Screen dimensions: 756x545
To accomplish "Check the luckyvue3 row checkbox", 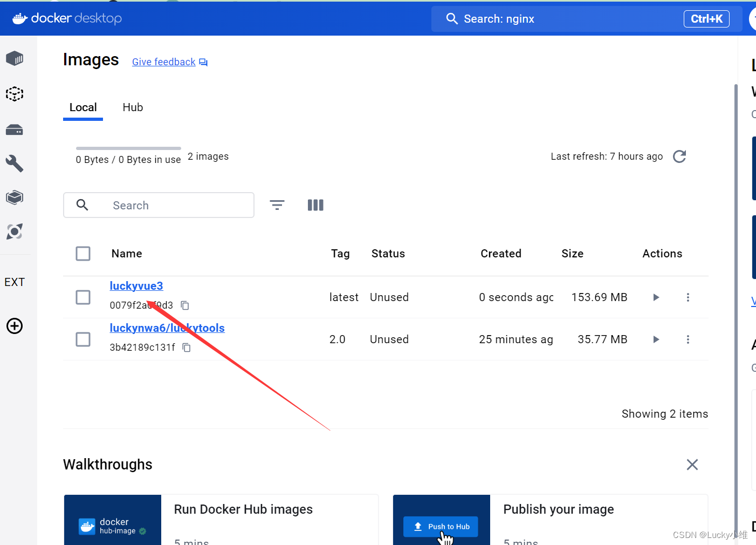I will pyautogui.click(x=83, y=297).
